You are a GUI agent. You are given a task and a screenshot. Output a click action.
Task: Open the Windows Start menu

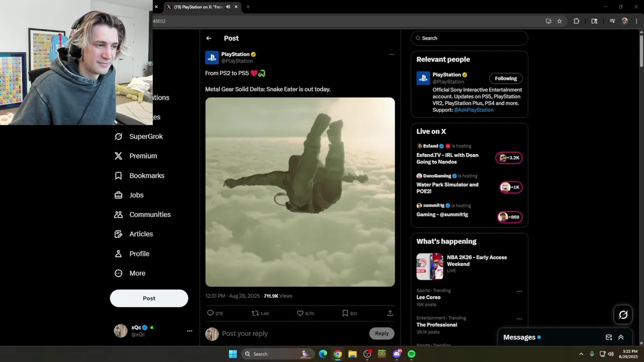pos(233,354)
